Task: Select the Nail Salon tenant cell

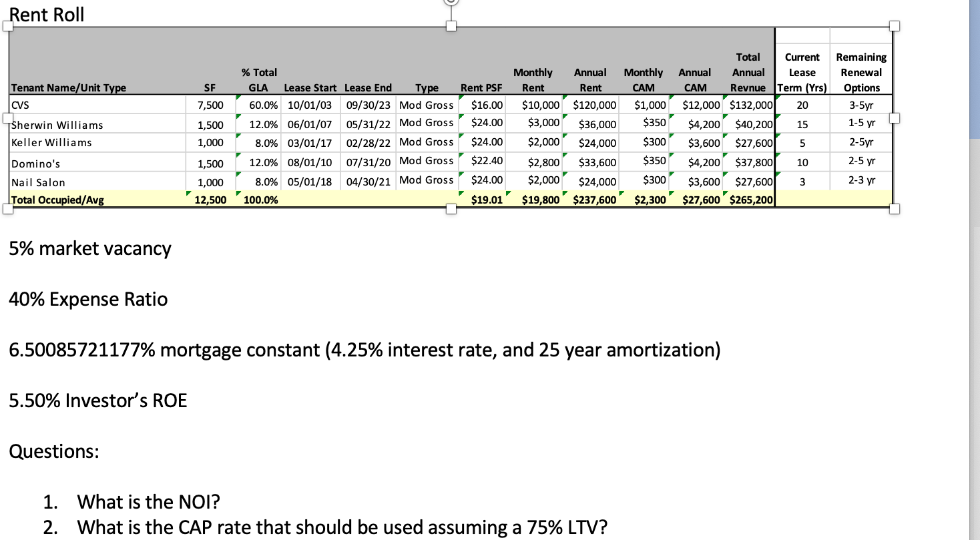Action: (x=97, y=182)
